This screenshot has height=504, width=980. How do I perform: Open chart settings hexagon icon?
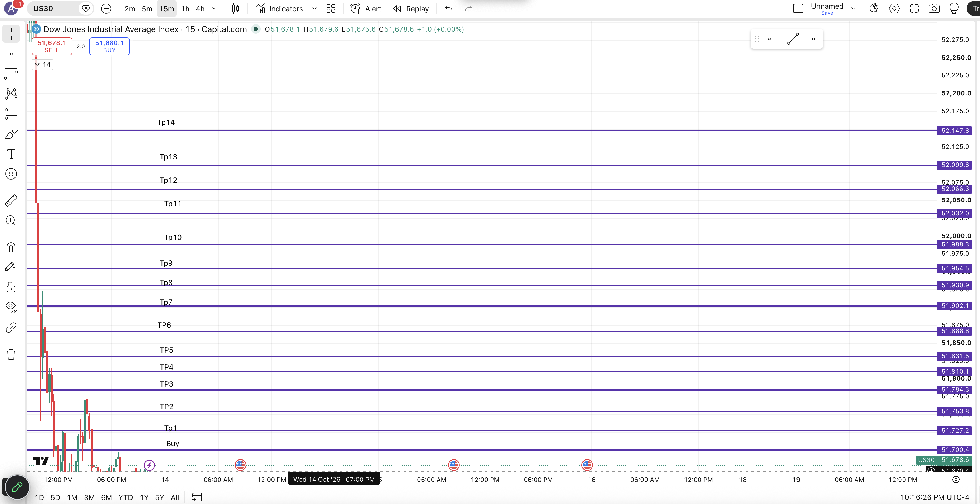point(894,8)
